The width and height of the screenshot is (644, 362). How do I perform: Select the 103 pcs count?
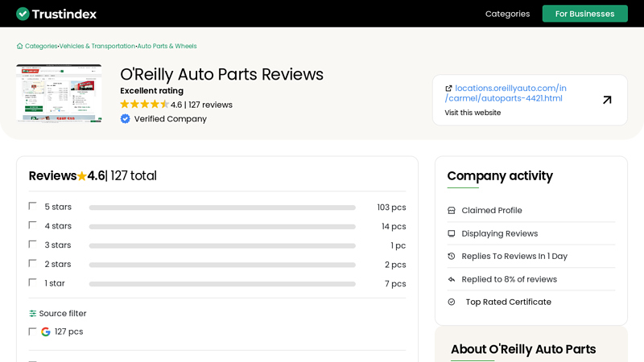(391, 208)
